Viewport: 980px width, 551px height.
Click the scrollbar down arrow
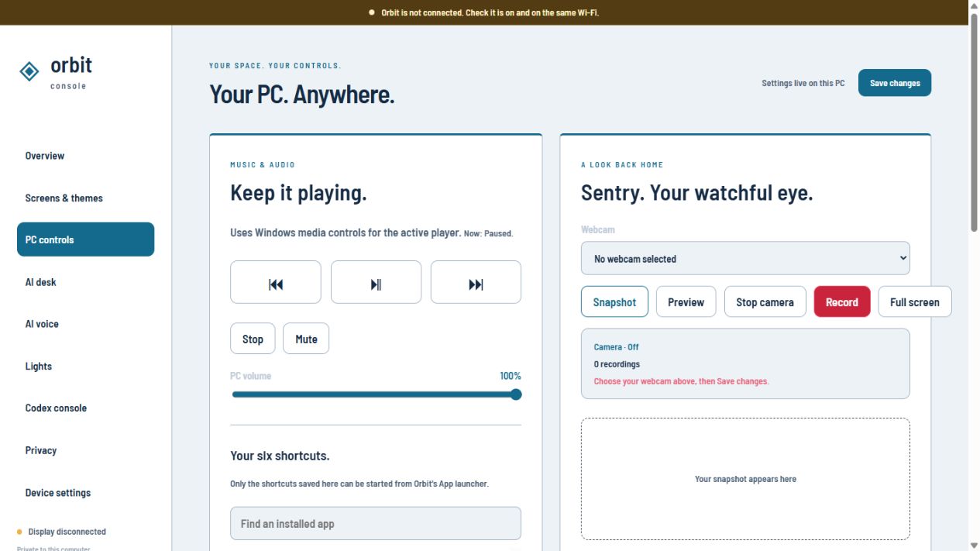coord(974,545)
